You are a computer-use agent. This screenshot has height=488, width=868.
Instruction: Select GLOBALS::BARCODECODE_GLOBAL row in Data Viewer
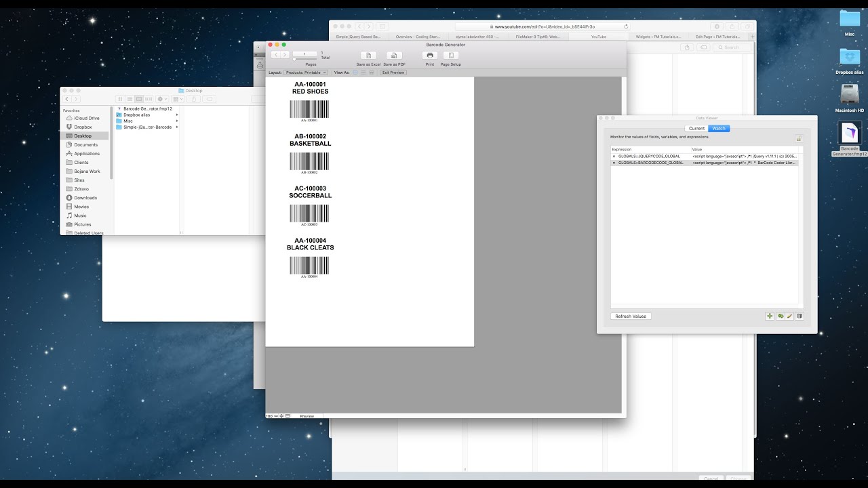pyautogui.click(x=706, y=163)
